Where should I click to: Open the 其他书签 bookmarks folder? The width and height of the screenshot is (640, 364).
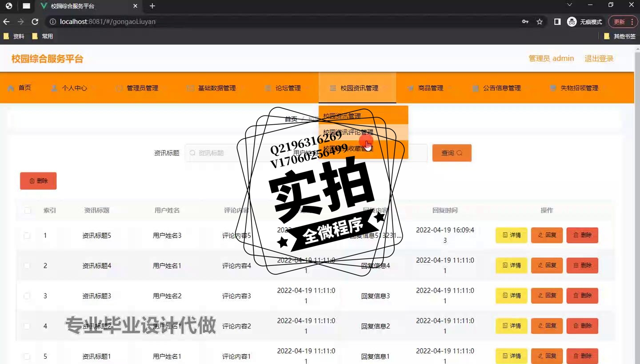point(620,36)
